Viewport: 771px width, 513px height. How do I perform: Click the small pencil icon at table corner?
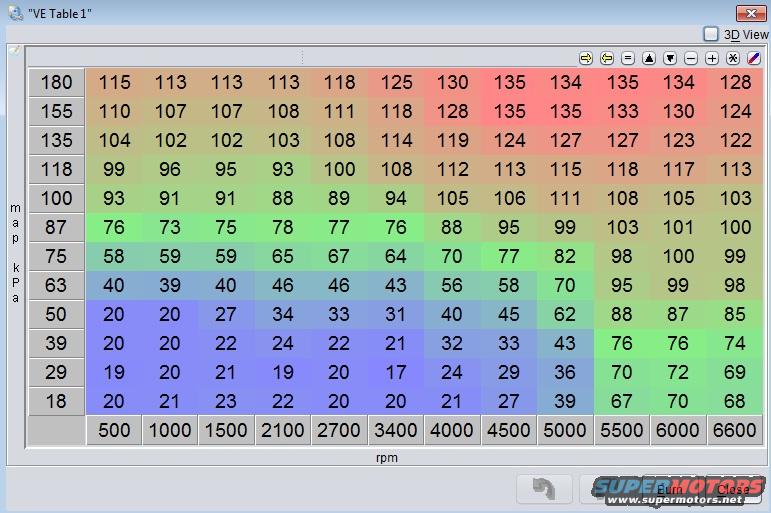pos(15,49)
